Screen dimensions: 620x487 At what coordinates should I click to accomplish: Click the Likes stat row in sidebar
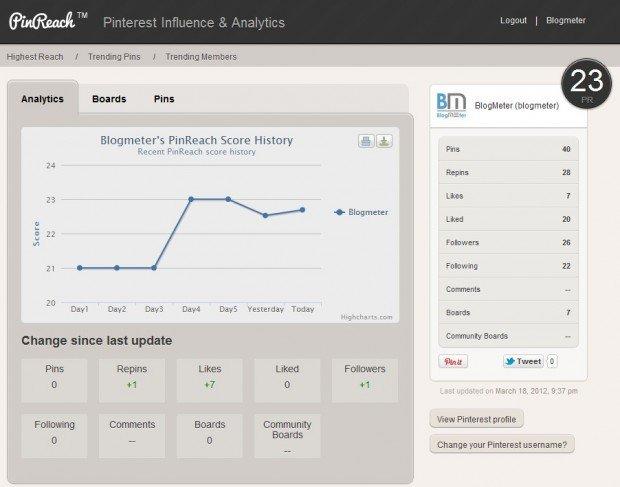pyautogui.click(x=508, y=196)
